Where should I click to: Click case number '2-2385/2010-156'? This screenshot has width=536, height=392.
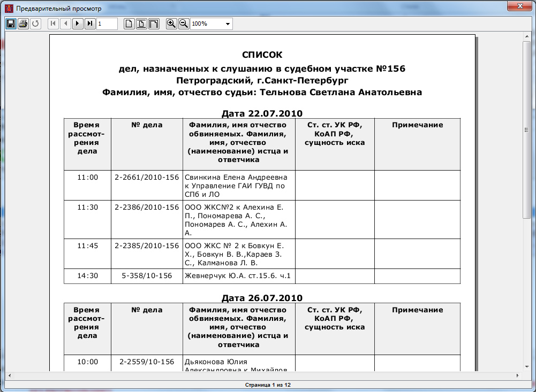click(147, 245)
